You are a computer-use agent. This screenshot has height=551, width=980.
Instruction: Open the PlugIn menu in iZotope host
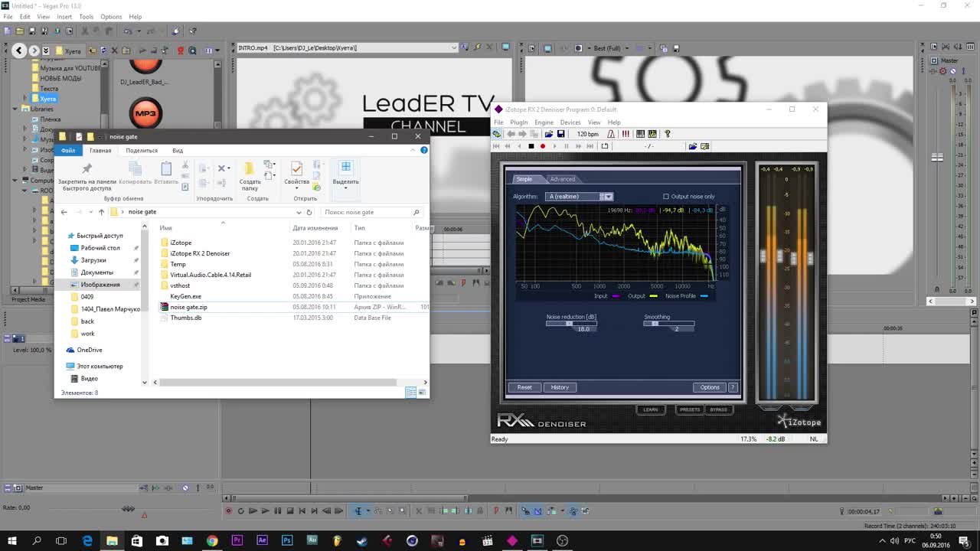tap(518, 122)
